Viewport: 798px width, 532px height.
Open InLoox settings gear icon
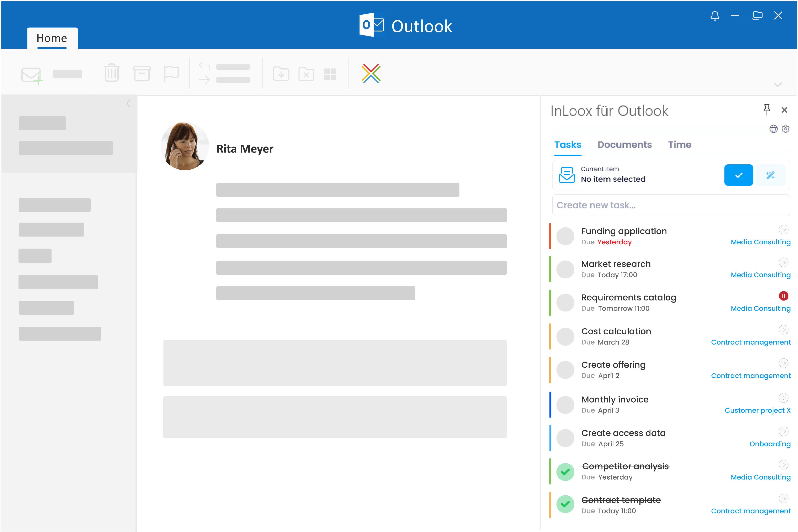click(786, 129)
